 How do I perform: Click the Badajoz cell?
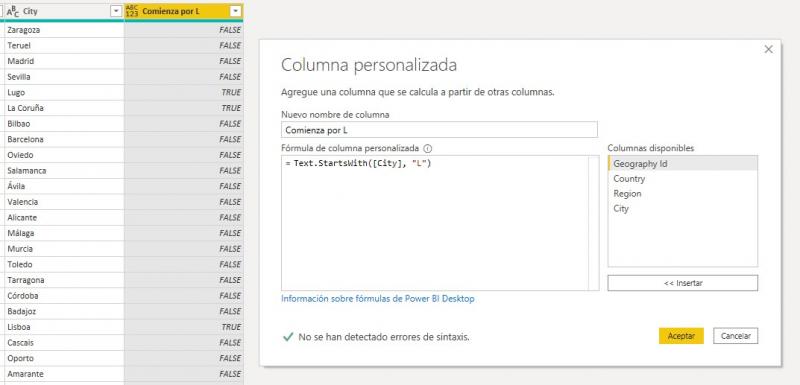[64, 311]
